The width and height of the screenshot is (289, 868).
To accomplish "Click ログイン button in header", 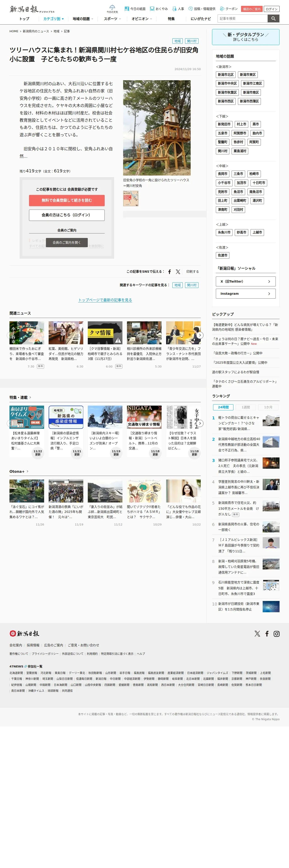I will pos(271,9).
